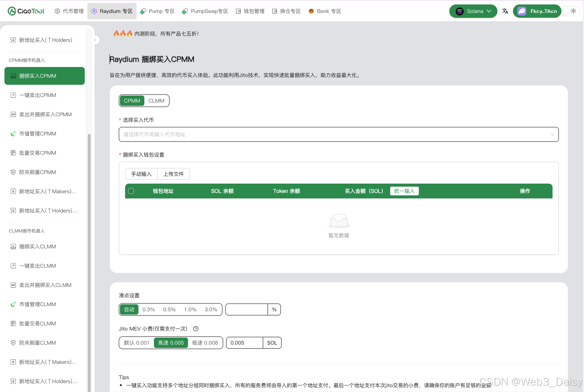
Task: Switch to 上传文件 wallet input tab
Action: click(x=174, y=174)
